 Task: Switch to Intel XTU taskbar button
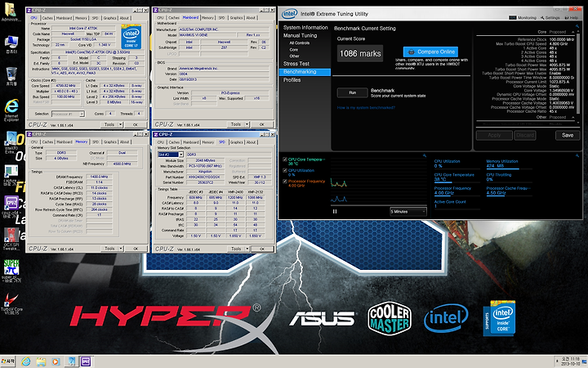[x=71, y=361]
